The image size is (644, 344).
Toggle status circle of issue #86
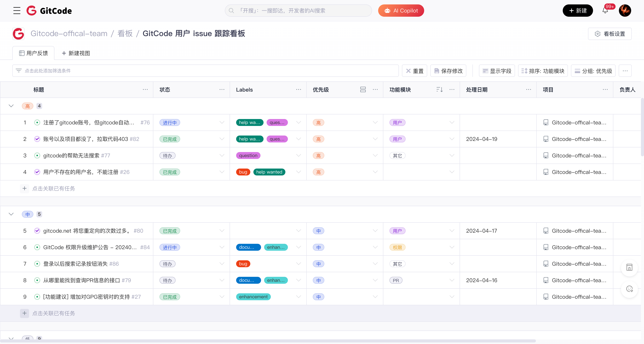coord(37,264)
